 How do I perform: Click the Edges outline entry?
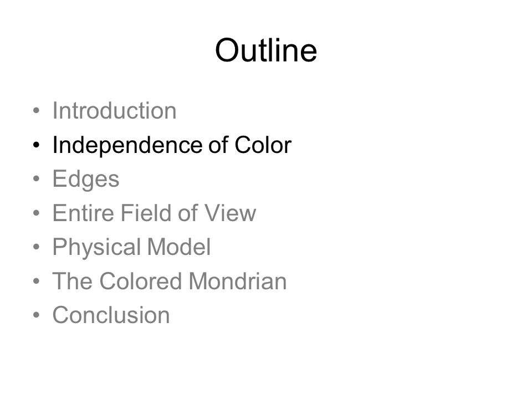point(86,179)
